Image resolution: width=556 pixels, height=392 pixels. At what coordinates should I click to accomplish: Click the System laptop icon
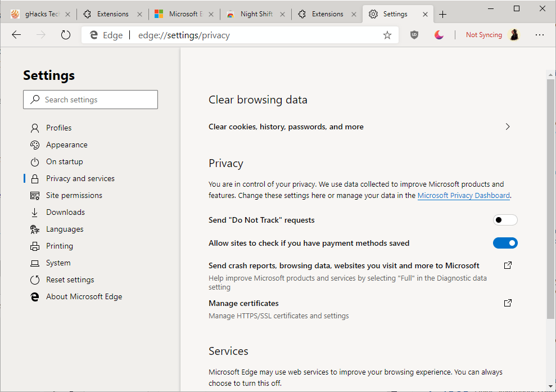pyautogui.click(x=35, y=263)
